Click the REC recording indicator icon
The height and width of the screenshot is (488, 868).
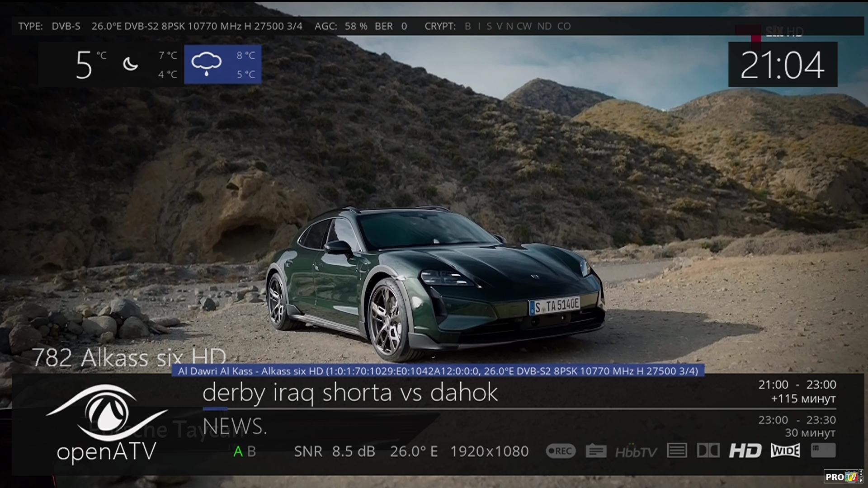561,451
